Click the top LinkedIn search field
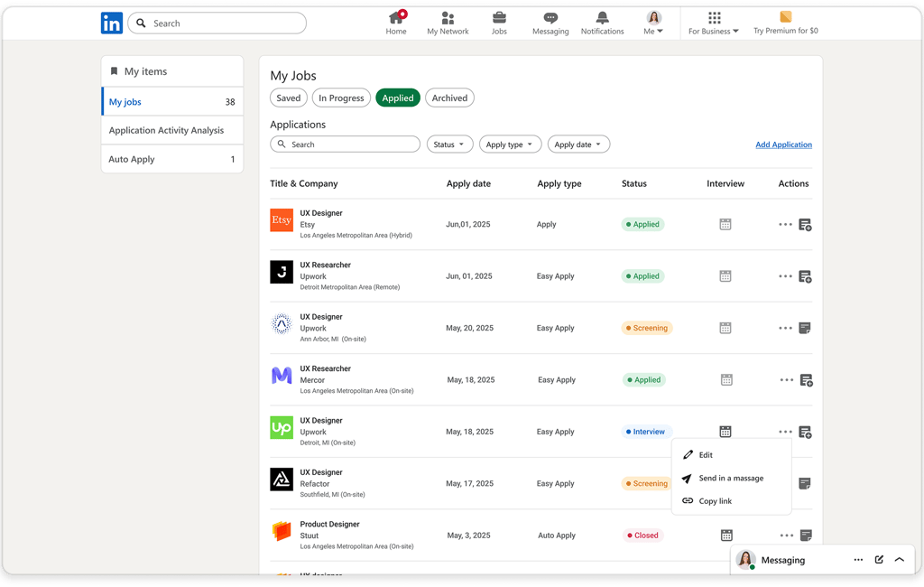The width and height of the screenshot is (924, 587). pos(217,23)
